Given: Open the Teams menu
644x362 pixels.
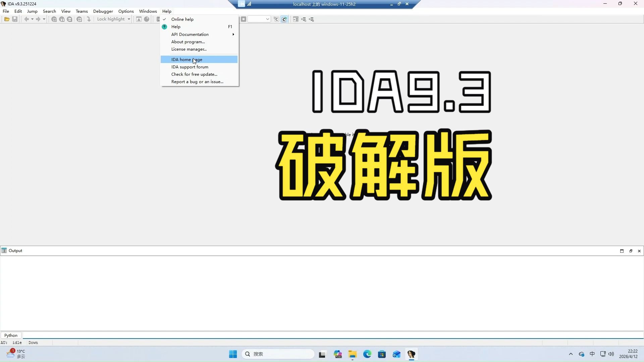Looking at the screenshot, I should [82, 11].
